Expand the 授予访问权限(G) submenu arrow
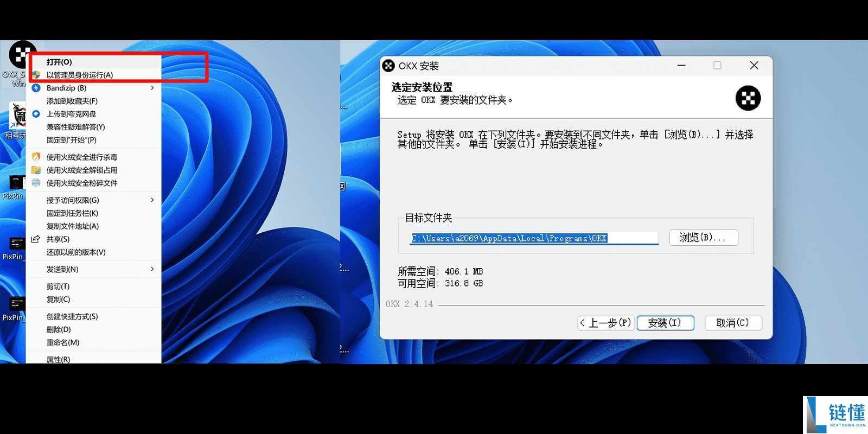 pos(152,200)
